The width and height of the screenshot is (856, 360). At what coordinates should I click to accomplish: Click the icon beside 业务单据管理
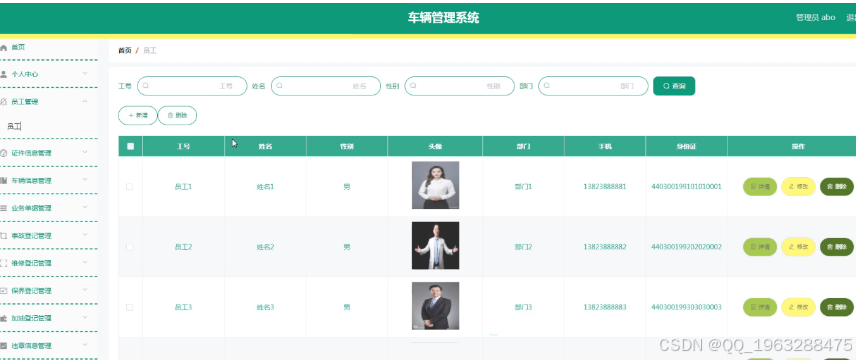coord(3,208)
